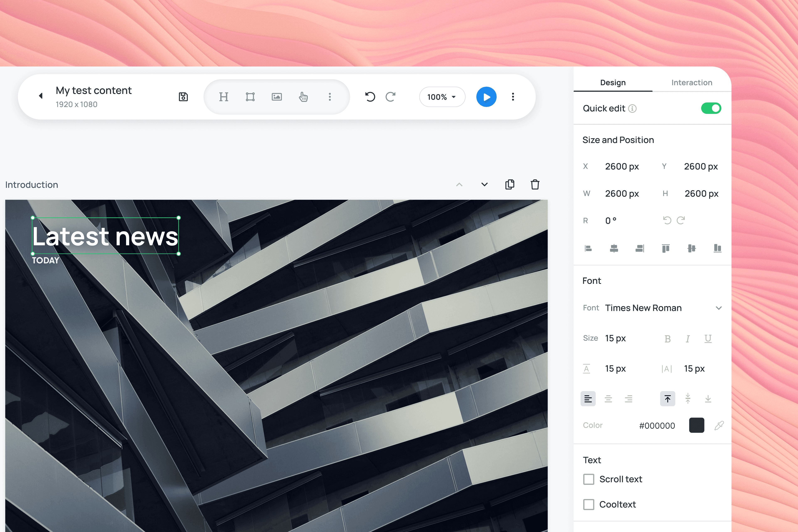Open the Design tab
The height and width of the screenshot is (532, 798).
[613, 83]
